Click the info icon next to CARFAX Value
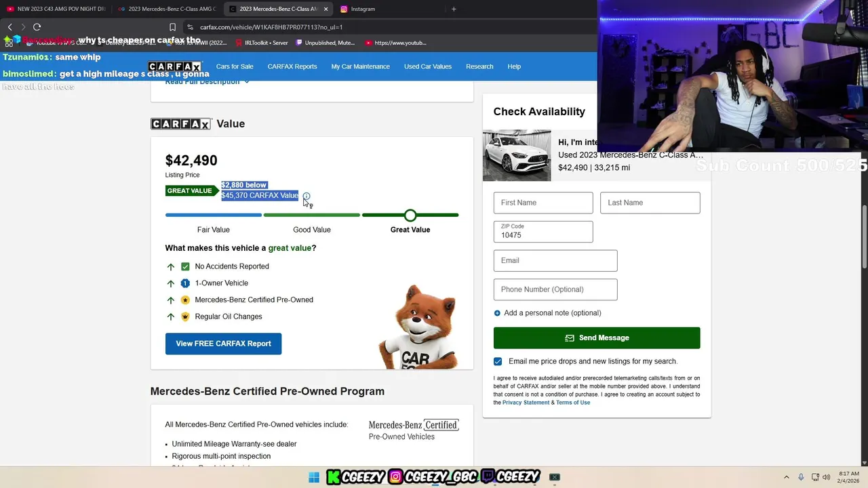This screenshot has width=868, height=488. [x=306, y=196]
